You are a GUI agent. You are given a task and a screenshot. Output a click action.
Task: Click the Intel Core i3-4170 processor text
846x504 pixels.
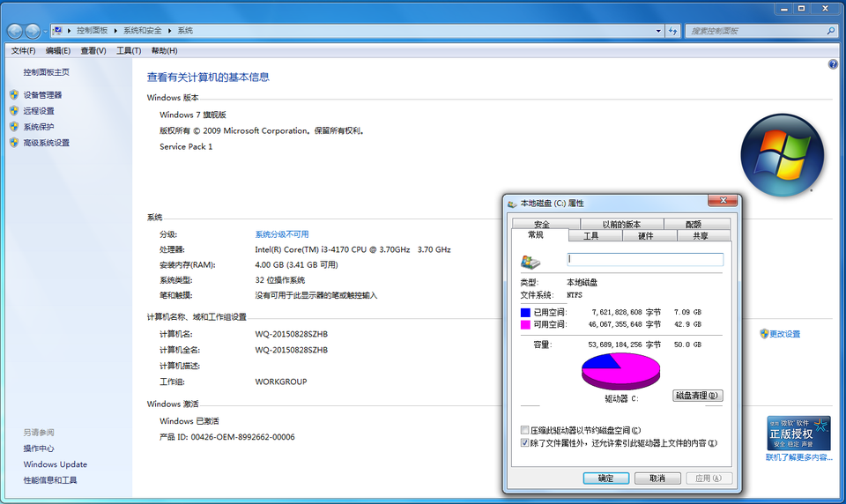click(x=352, y=249)
